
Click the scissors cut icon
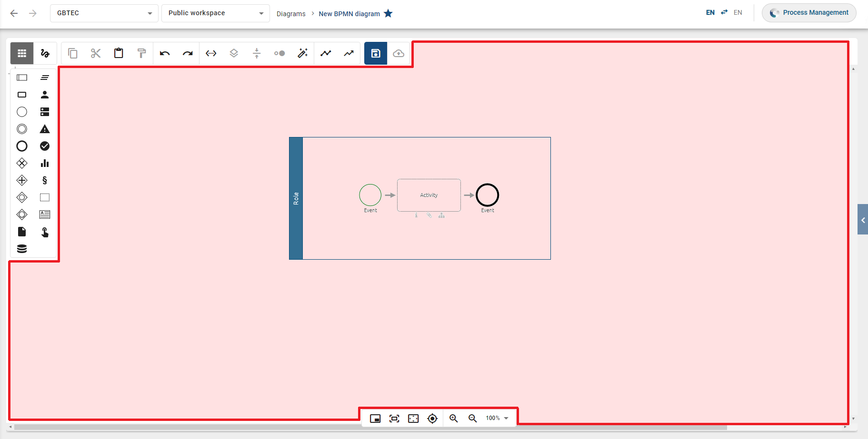[96, 53]
